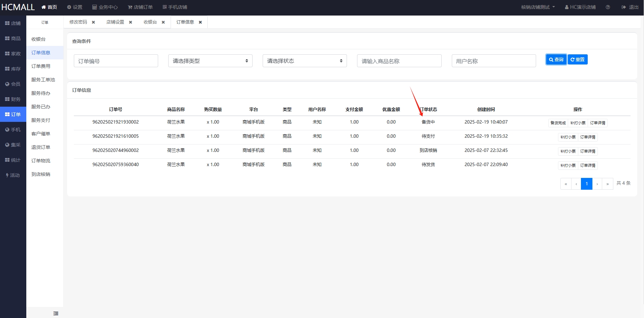Viewport: 644px width, 318px height.
Task: Click 订单详情 for order ending 960002
Action: 588,151
